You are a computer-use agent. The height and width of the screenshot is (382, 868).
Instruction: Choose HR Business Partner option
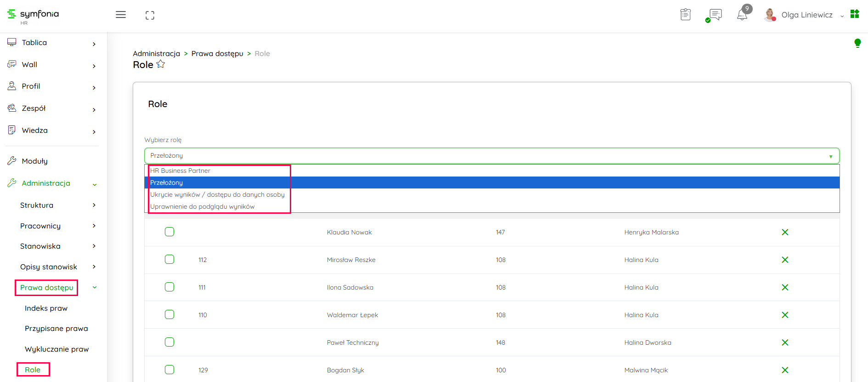pos(180,171)
